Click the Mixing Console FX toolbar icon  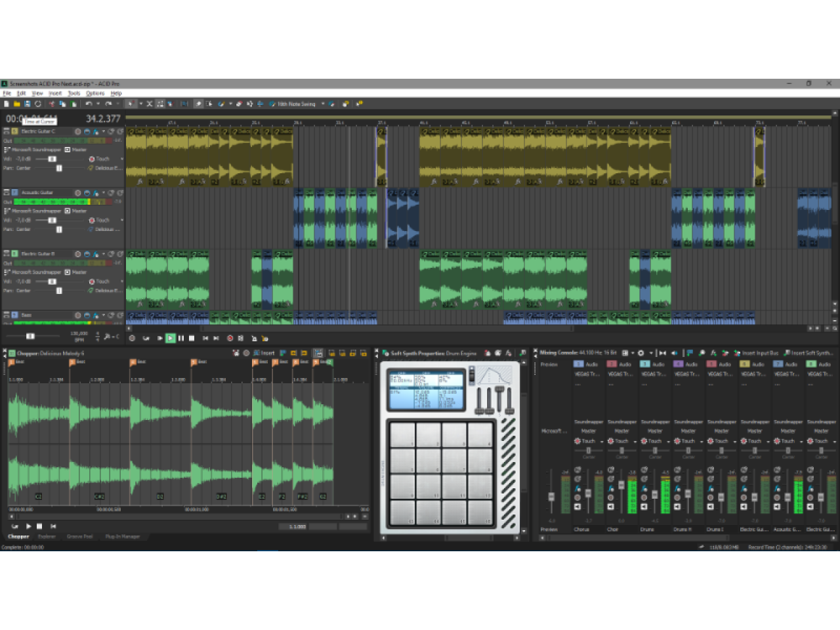[x=714, y=353]
